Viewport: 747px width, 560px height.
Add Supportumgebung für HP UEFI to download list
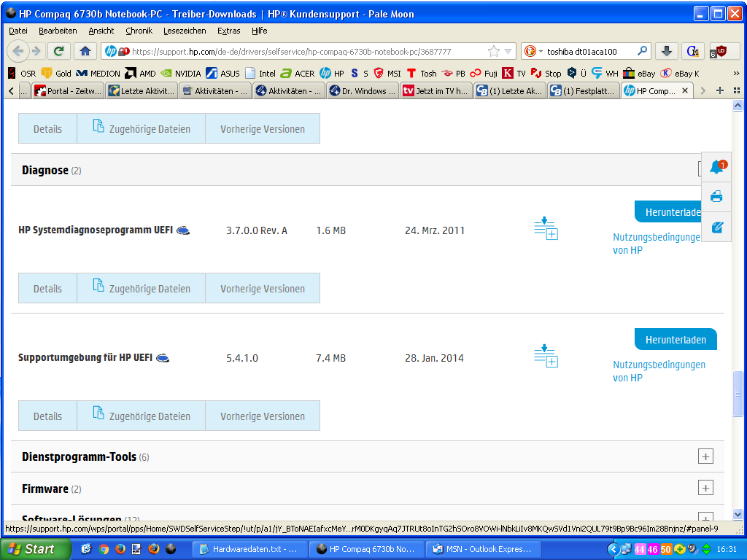pyautogui.click(x=546, y=356)
